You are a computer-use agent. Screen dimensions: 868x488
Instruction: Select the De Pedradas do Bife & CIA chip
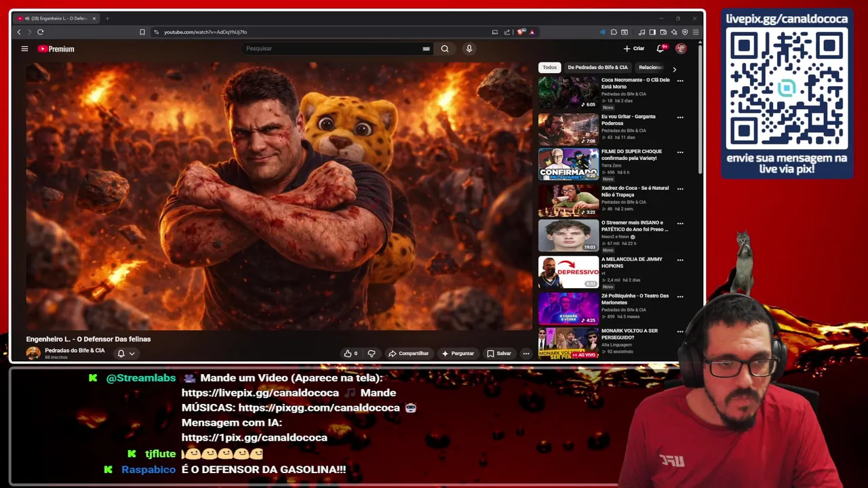tap(597, 67)
